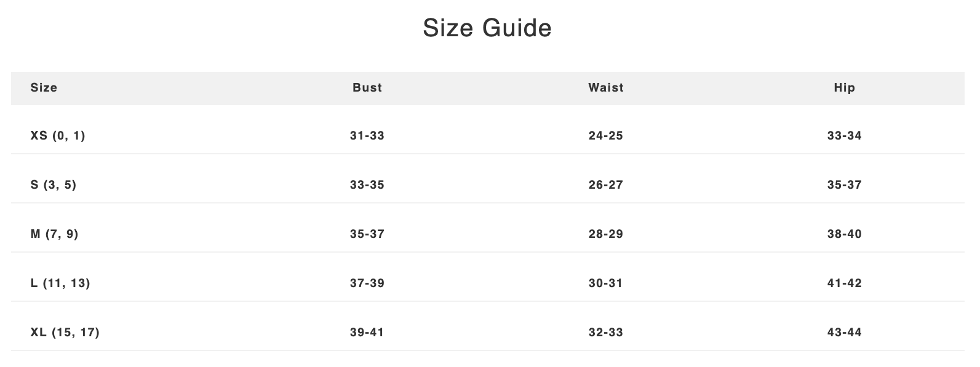Click the Bust column header
This screenshot has width=980, height=367.
(367, 88)
